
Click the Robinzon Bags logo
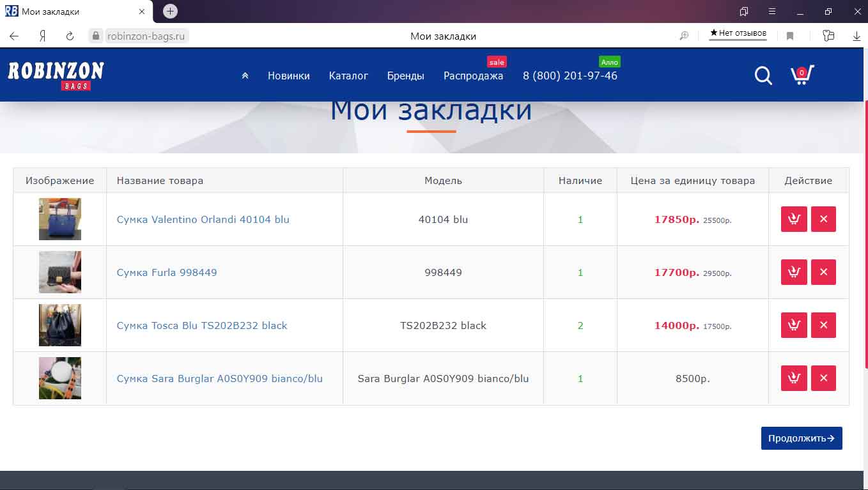(56, 75)
